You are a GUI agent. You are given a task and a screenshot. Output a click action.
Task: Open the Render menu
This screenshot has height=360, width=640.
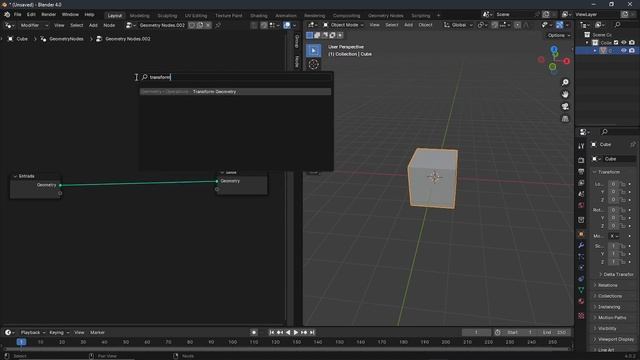pyautogui.click(x=49, y=14)
